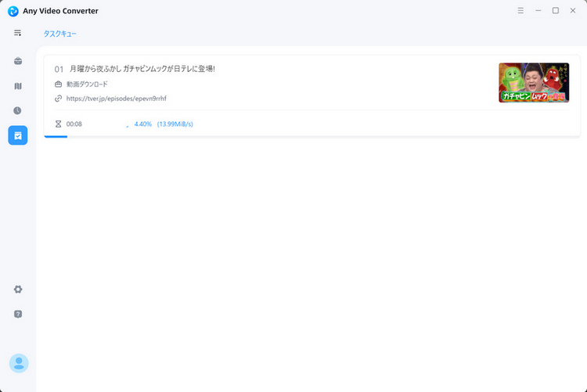Click the hourglass elapsed time icon
Image resolution: width=587 pixels, height=392 pixels.
(x=58, y=124)
